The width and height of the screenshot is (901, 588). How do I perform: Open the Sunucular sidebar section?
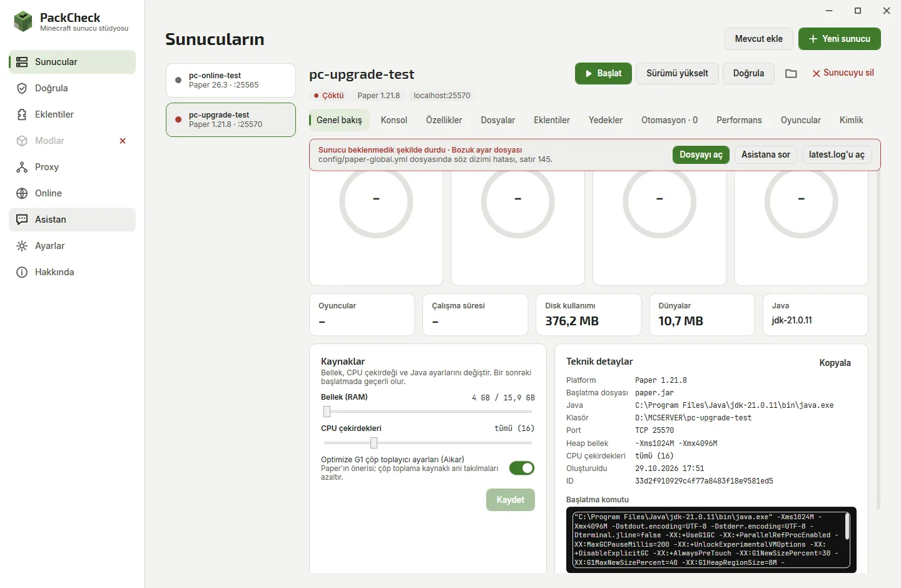pos(73,62)
